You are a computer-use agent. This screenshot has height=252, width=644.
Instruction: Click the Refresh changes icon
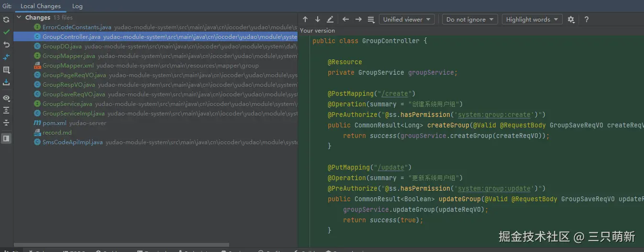(6, 20)
